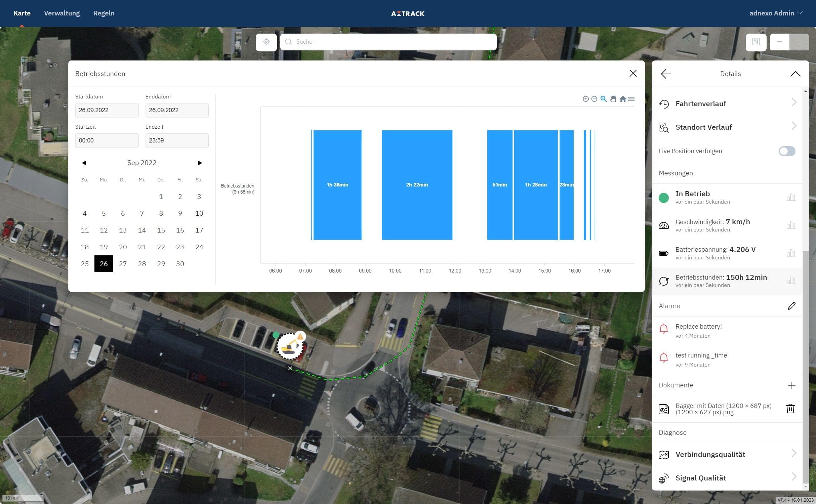Expand Fahrtenverlauf with its chevron
Viewport: 816px width, 504px height.
click(x=794, y=102)
